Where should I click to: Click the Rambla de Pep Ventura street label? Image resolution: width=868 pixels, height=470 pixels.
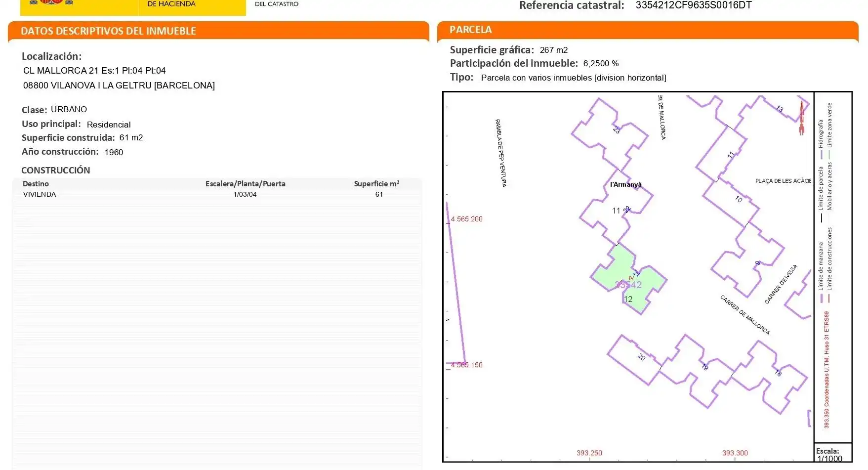(501, 153)
